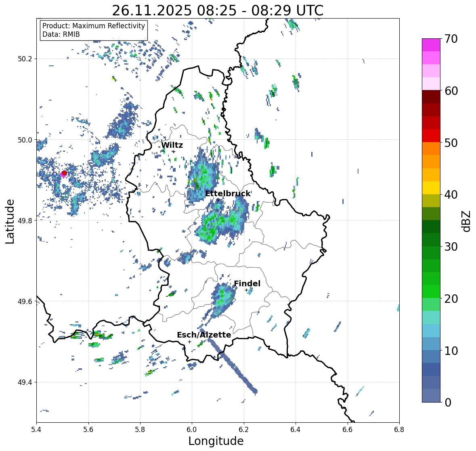Click the '30' colorbar tick label

point(451,247)
